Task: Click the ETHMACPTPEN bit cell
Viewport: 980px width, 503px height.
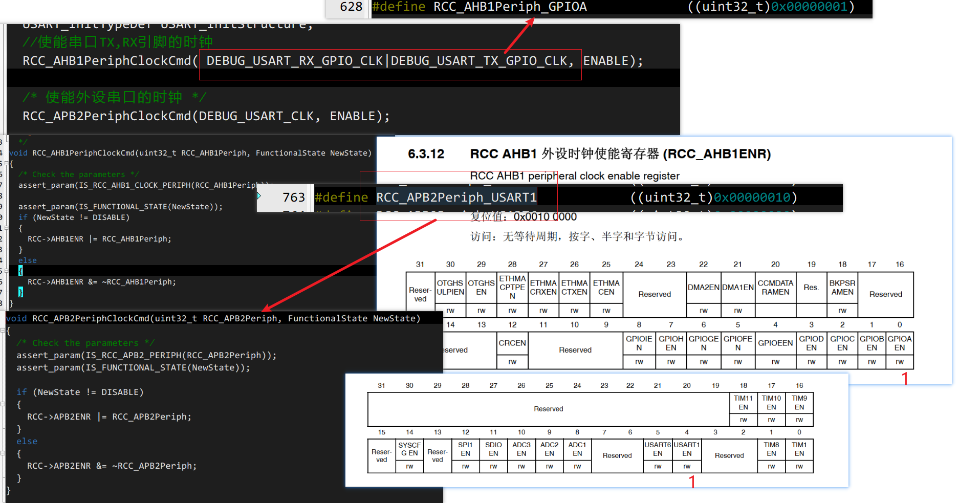Action: click(512, 288)
